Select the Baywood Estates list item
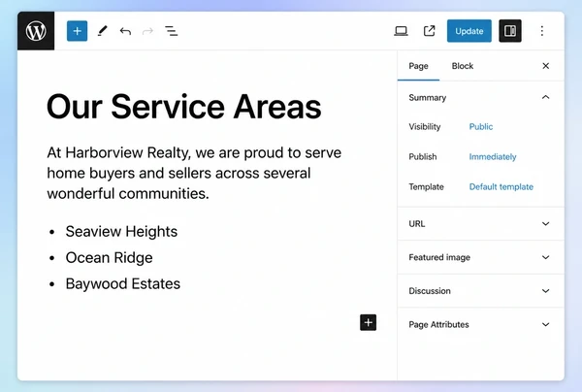 pos(123,284)
